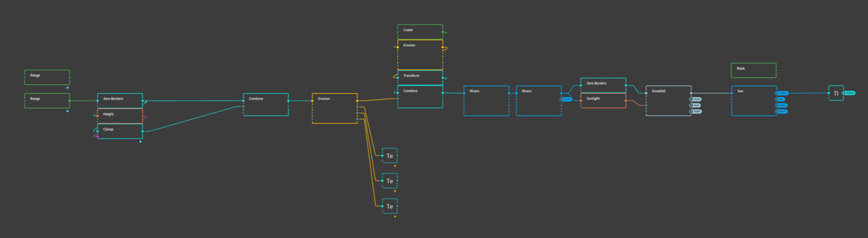
Task: Select the middle Te node
Action: [x=390, y=181]
